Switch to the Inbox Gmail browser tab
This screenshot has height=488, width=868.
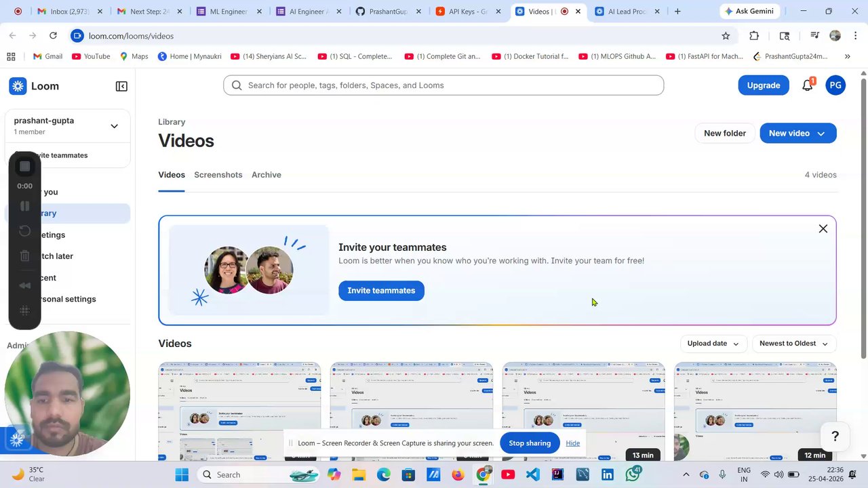click(69, 12)
